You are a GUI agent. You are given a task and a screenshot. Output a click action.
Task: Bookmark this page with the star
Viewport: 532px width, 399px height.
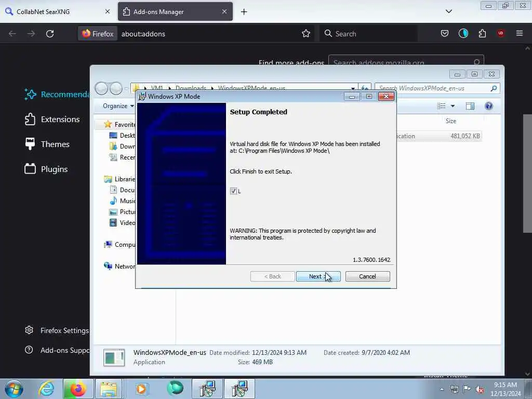[305, 34]
